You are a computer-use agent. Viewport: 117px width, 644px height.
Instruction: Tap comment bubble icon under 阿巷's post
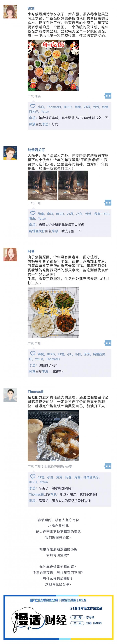pos(108,343)
